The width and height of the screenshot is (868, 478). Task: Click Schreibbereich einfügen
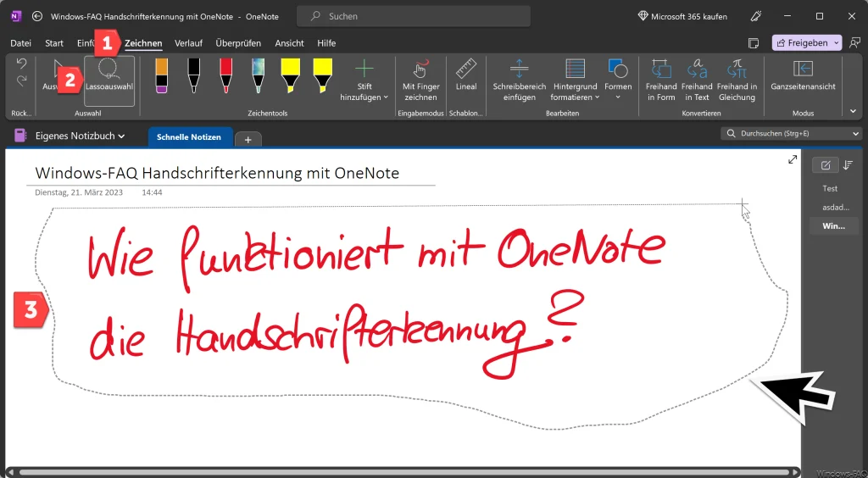[520, 81]
